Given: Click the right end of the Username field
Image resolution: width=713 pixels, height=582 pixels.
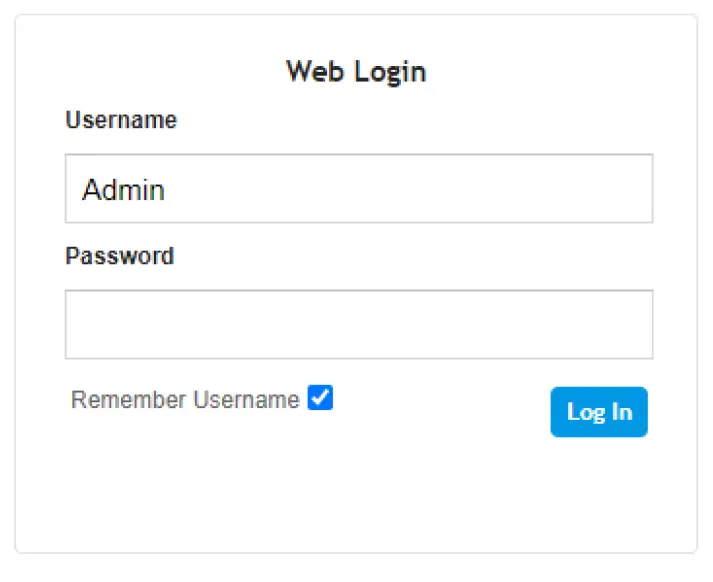Looking at the screenshot, I should click(x=630, y=188).
